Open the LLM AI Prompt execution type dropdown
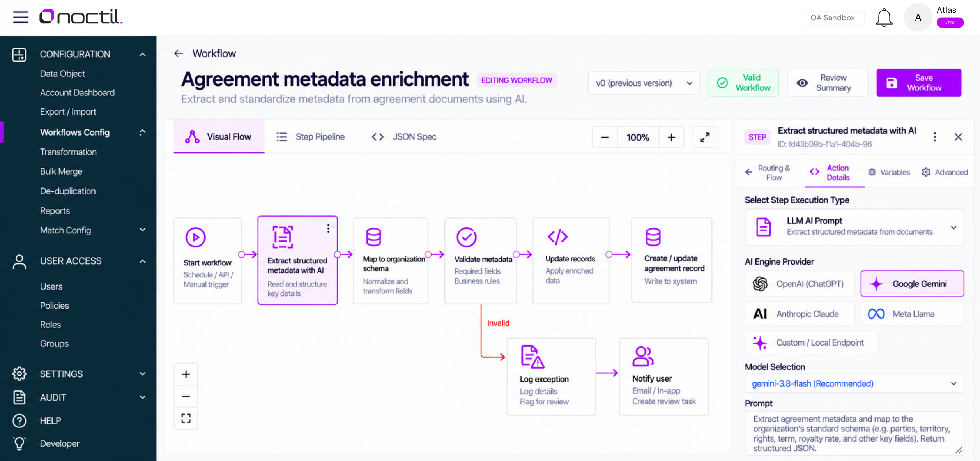This screenshot has height=461, width=980. coord(854,227)
